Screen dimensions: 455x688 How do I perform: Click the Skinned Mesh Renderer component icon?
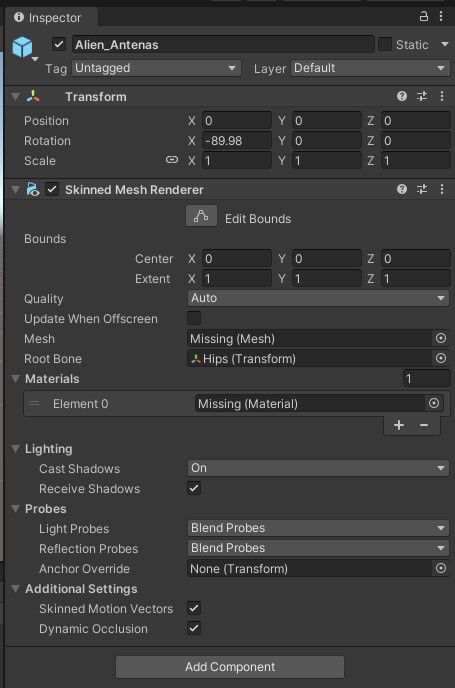pos(33,190)
